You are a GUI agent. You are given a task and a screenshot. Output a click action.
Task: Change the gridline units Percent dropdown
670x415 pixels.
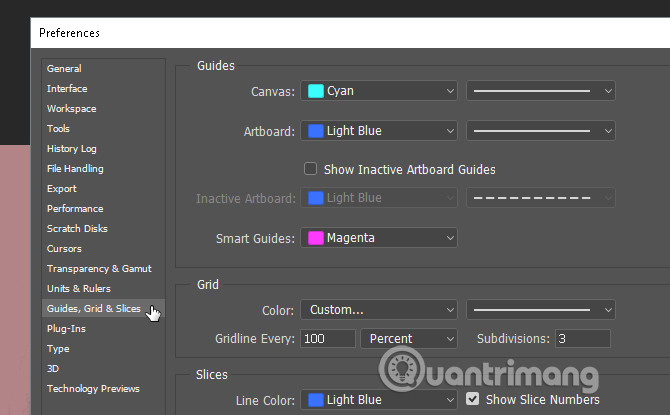409,339
